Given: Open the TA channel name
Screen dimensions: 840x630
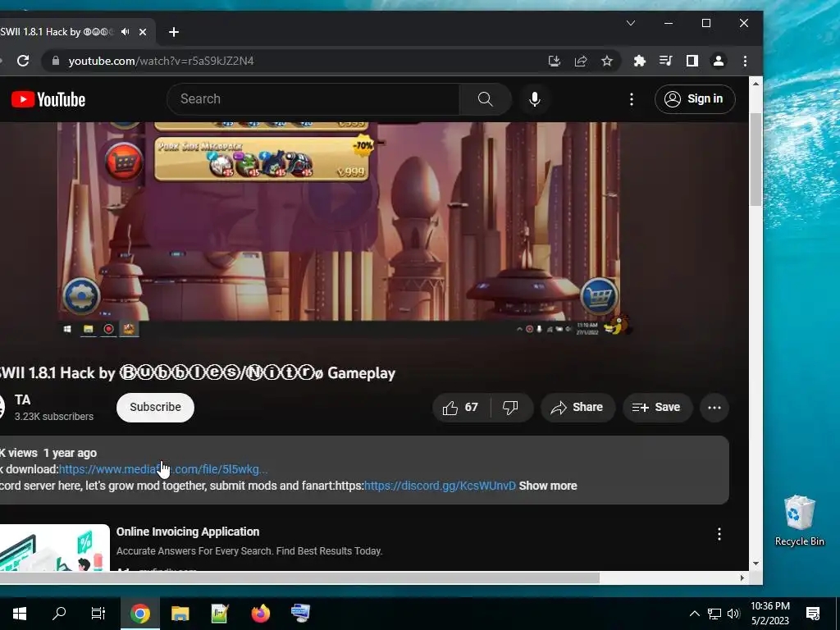Looking at the screenshot, I should (22, 399).
